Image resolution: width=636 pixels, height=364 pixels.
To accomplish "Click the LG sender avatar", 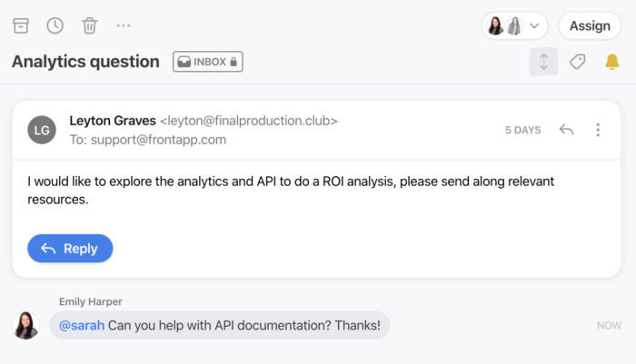I will click(42, 130).
